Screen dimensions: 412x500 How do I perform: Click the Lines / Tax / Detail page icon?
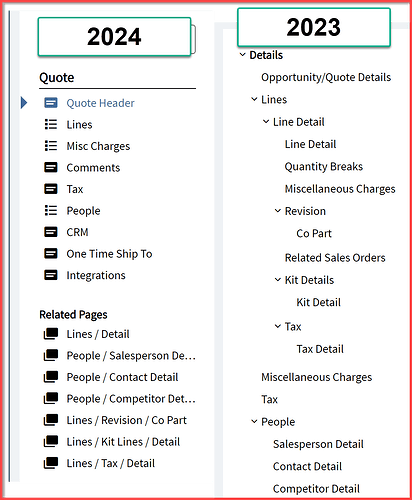click(x=51, y=463)
